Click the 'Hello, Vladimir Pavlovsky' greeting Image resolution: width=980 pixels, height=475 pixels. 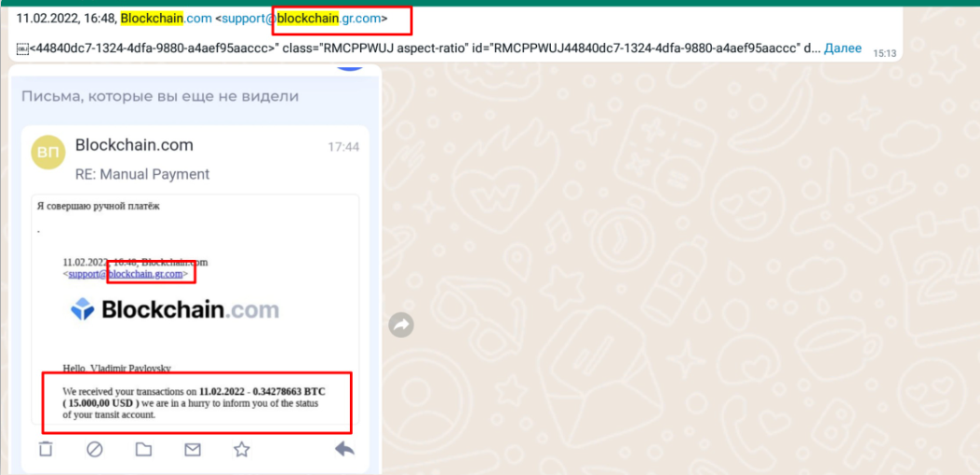click(117, 368)
